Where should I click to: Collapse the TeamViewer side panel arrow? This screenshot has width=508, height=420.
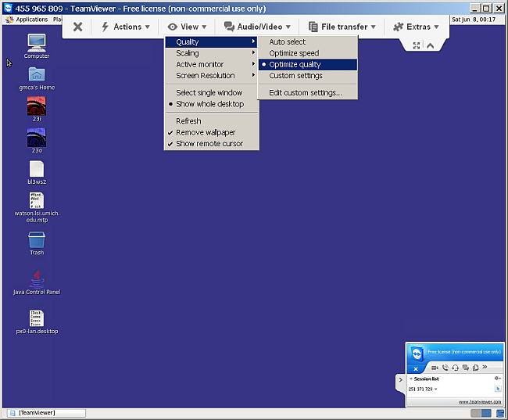[400, 380]
